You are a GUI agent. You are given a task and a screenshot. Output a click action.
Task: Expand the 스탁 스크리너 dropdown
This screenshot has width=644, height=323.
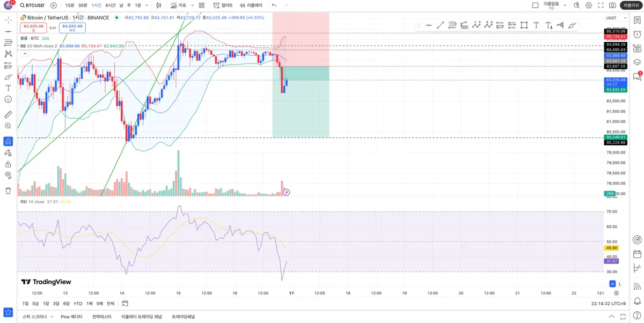coord(52,317)
